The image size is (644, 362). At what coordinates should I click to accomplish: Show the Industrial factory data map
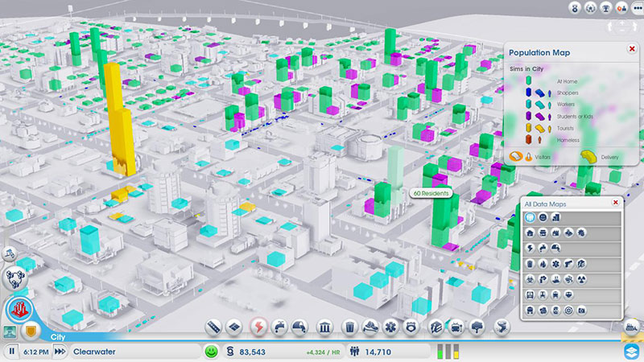point(555,233)
